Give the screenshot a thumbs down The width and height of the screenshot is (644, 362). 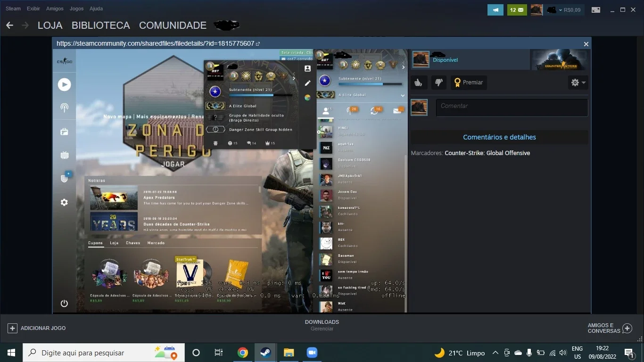(x=439, y=82)
